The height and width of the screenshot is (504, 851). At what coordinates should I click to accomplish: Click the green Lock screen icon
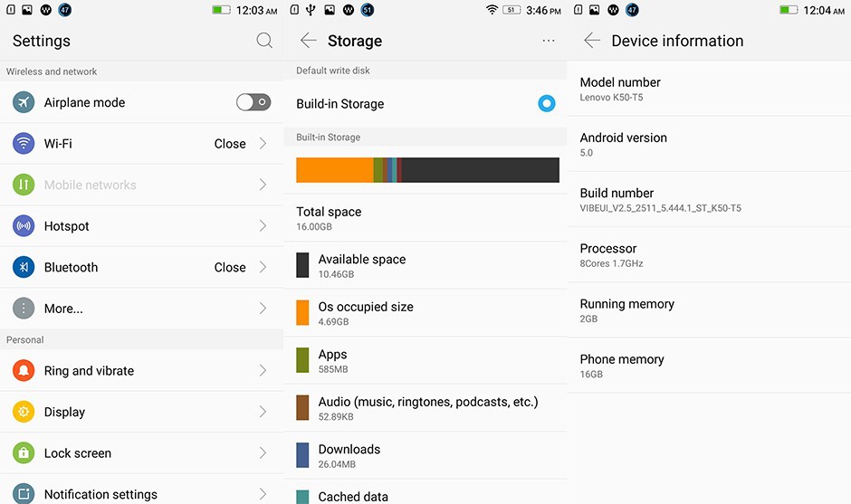(24, 453)
